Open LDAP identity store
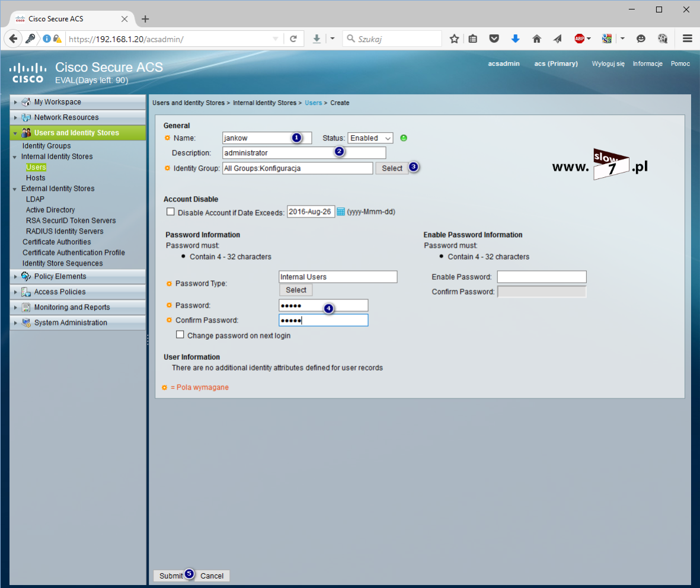This screenshot has width=700, height=588. [36, 199]
